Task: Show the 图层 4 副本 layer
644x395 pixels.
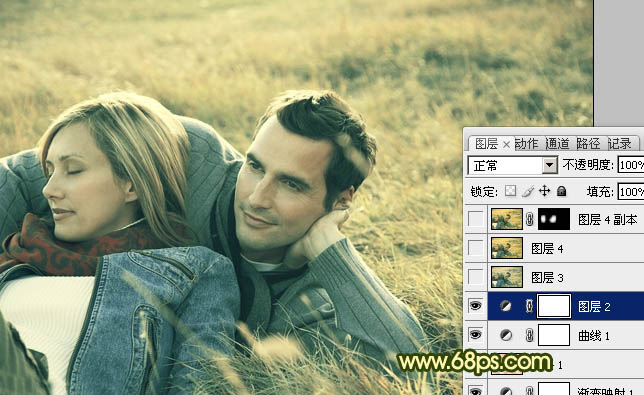Action: (476, 219)
